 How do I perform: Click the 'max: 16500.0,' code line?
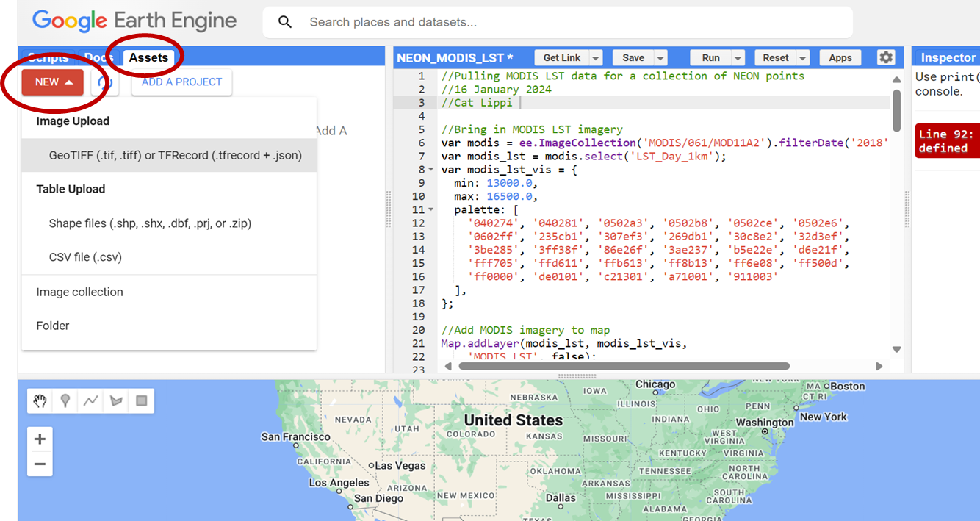coord(496,196)
